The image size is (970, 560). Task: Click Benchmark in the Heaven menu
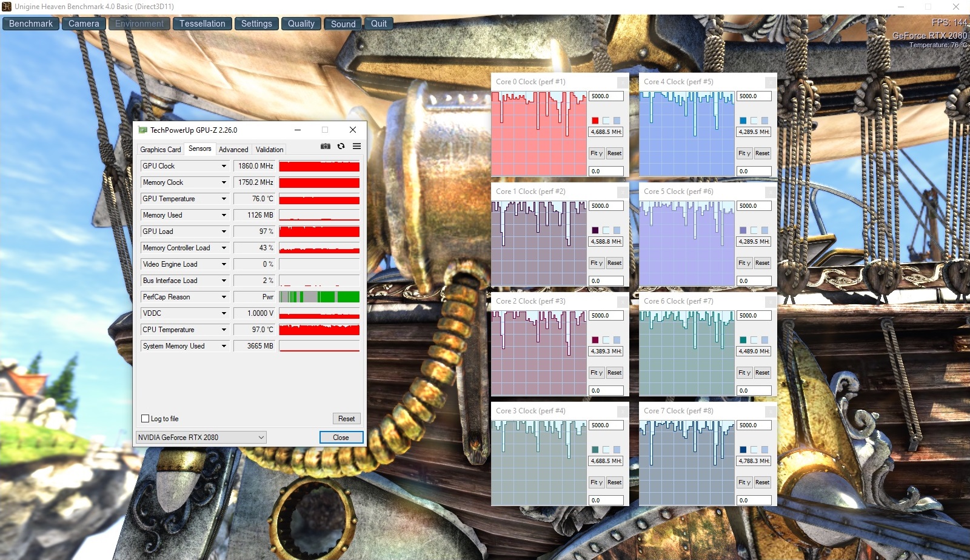pyautogui.click(x=31, y=24)
